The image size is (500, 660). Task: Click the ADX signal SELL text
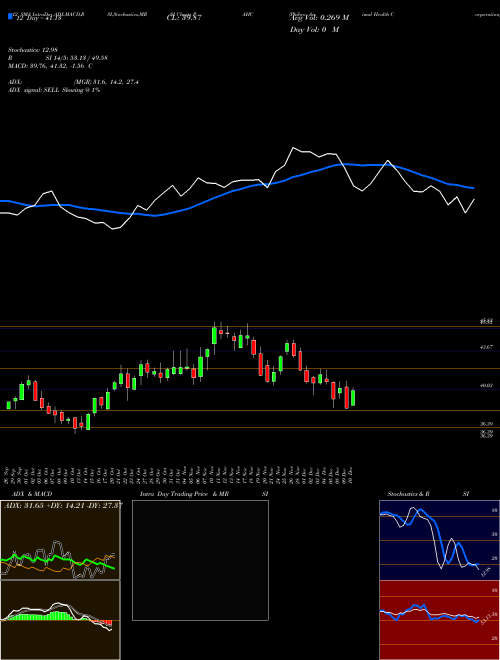[x=54, y=90]
